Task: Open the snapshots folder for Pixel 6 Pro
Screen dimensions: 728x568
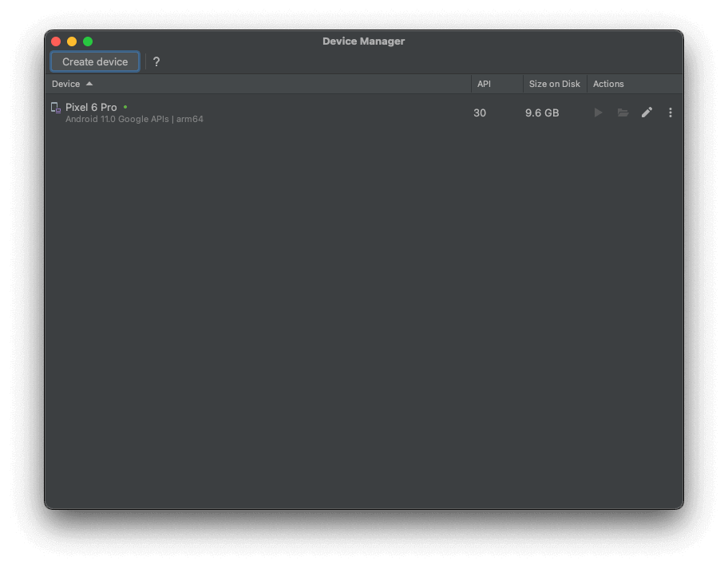Action: pyautogui.click(x=623, y=112)
